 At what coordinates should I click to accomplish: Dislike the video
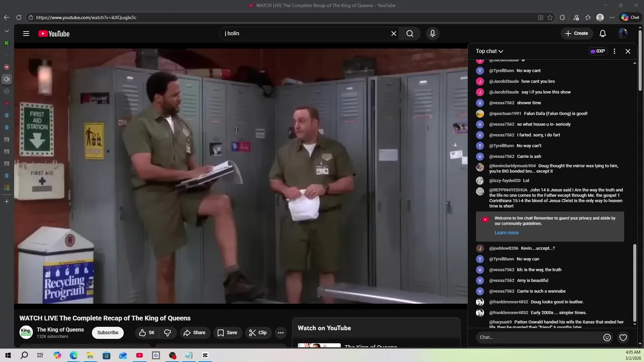click(168, 333)
